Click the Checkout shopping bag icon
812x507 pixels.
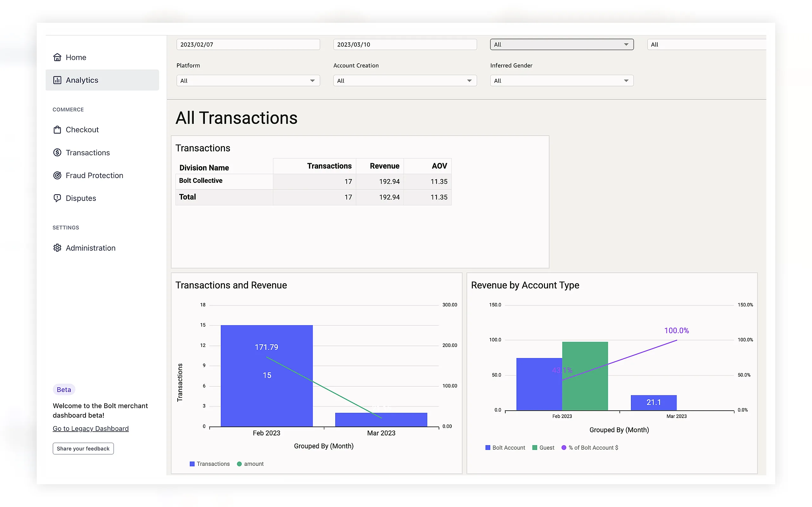coord(57,130)
